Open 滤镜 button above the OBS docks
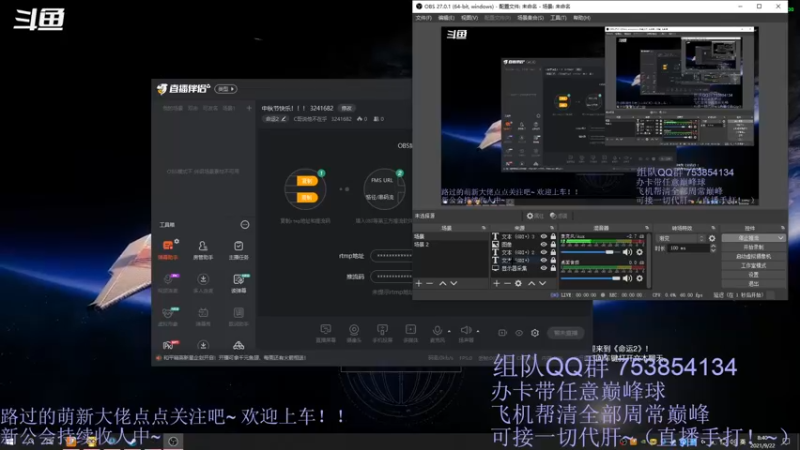This screenshot has width=800, height=450. (559, 216)
